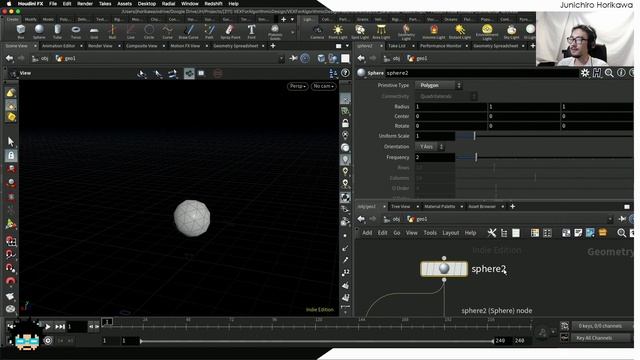This screenshot has height=360, width=640.
Task: Open the left shelf set options arrow
Action: (292, 19)
